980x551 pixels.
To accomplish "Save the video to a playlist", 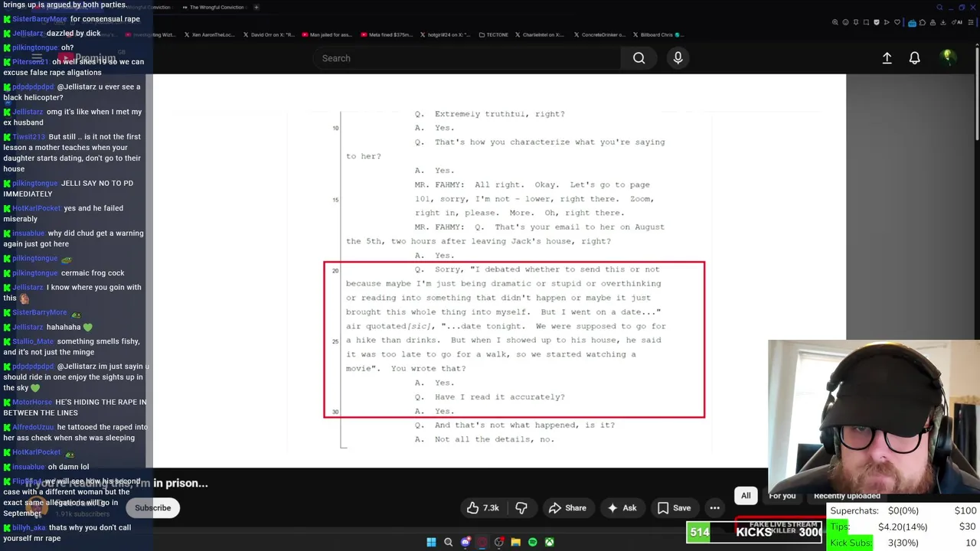I will click(674, 508).
